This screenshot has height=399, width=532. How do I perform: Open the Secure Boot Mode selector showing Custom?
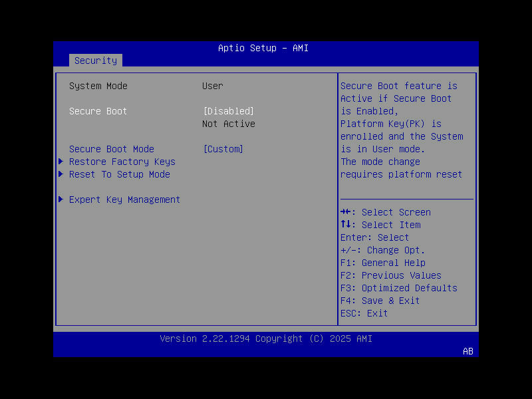coord(223,149)
